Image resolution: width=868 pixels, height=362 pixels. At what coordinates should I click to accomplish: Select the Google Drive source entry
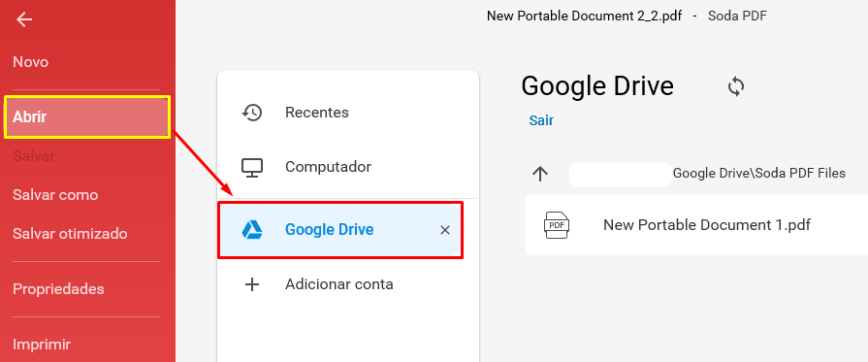pyautogui.click(x=339, y=229)
